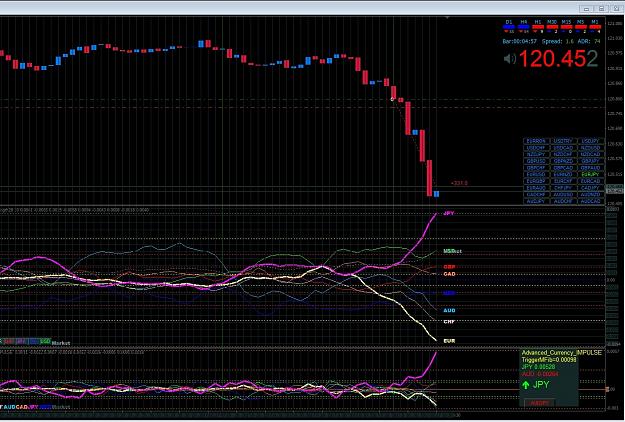Switch to the M5 timeframe label
625x422 pixels.
580,22
